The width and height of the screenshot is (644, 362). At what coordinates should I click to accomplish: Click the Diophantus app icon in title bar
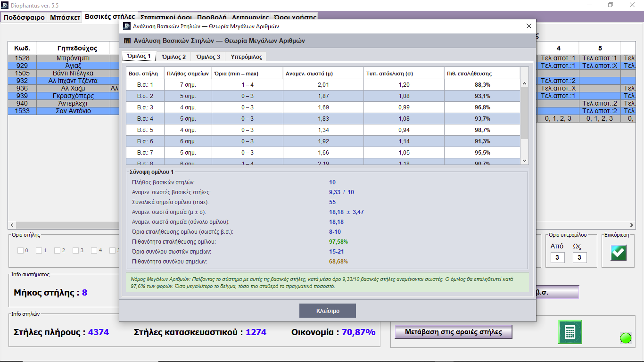(x=5, y=5)
